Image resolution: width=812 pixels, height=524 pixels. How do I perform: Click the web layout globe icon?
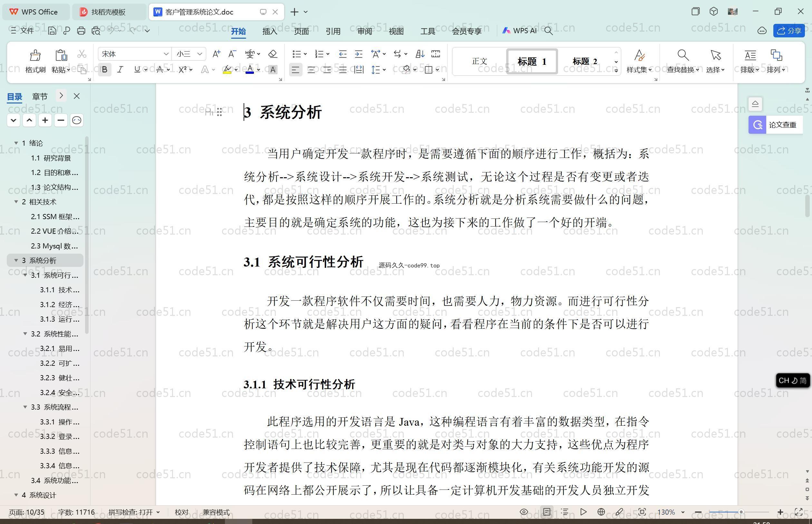tap(601, 512)
